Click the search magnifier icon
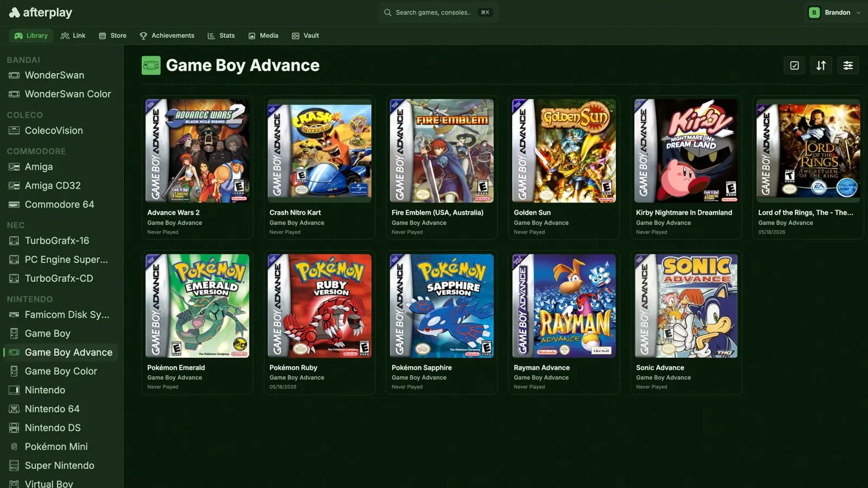 (x=387, y=12)
